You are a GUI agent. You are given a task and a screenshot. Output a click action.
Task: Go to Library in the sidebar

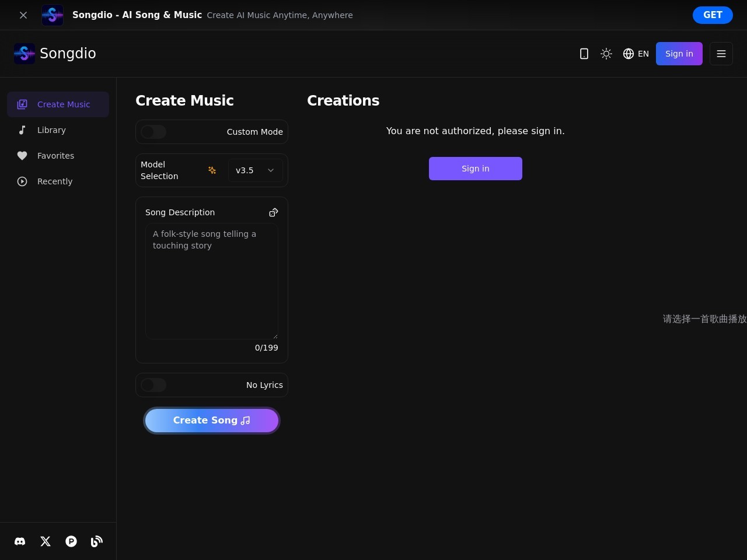(51, 130)
